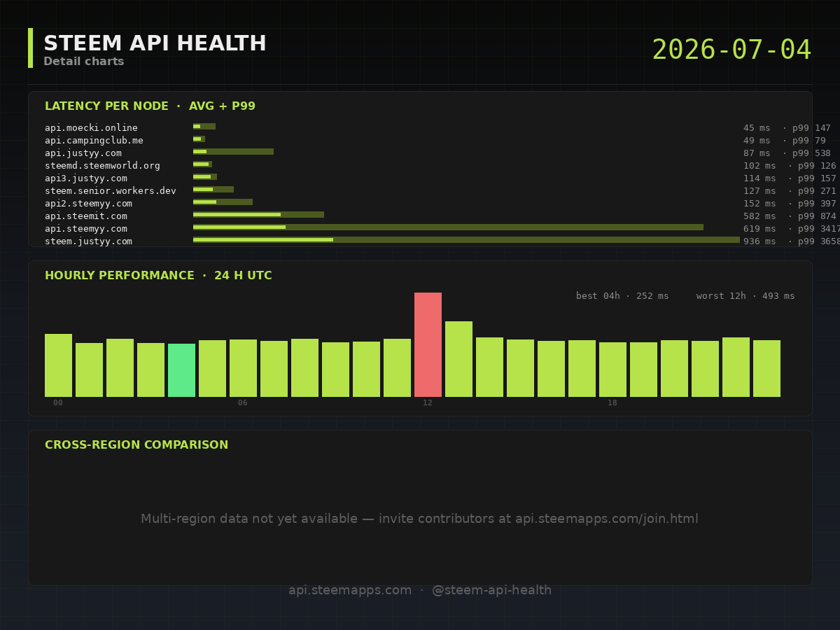Viewport: 840px width, 630px height.
Task: Select node api2.steemyy.com
Action: [x=88, y=204]
